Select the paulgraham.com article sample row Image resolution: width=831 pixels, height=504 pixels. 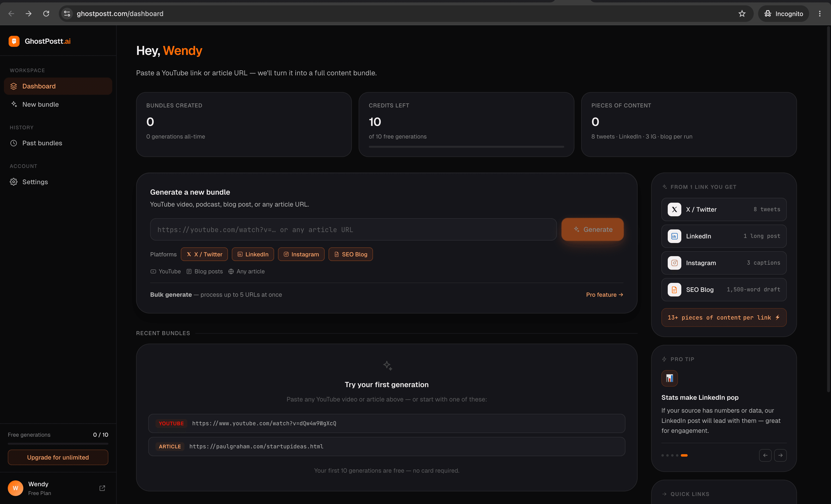(x=387, y=447)
